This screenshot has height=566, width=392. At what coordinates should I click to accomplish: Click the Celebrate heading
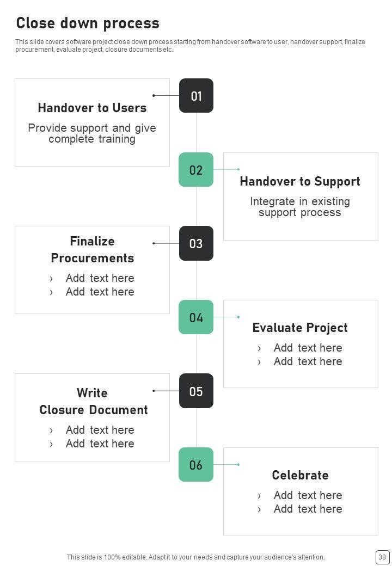pos(300,475)
